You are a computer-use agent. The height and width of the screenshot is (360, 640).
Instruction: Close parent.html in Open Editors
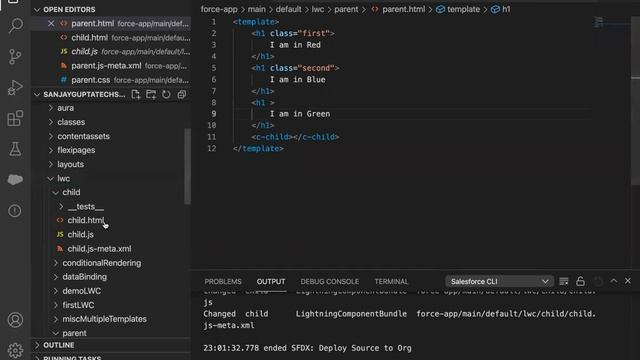pyautogui.click(x=51, y=24)
